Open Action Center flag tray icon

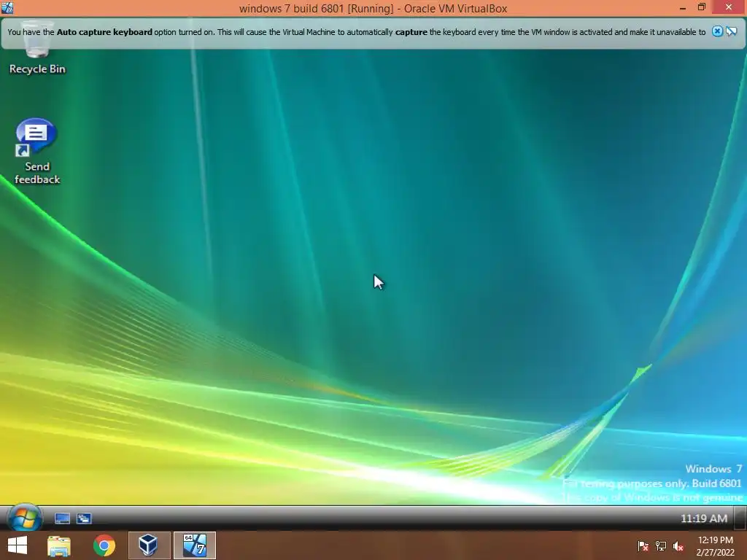643,546
